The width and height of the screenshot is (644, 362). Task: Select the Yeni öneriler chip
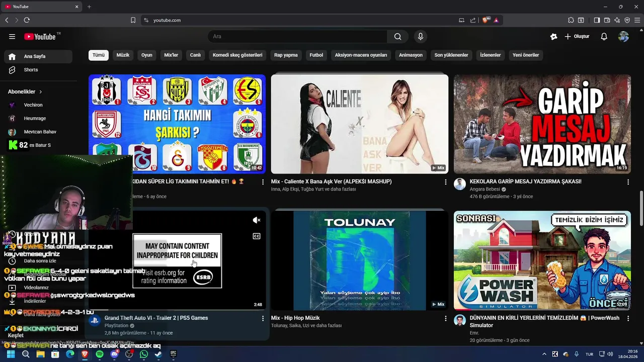(526, 55)
